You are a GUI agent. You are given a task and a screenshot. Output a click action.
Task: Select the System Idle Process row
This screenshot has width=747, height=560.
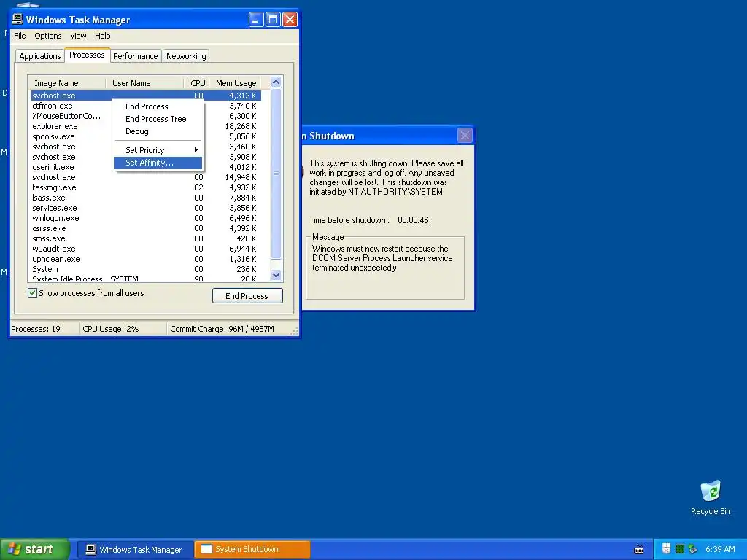pos(146,279)
